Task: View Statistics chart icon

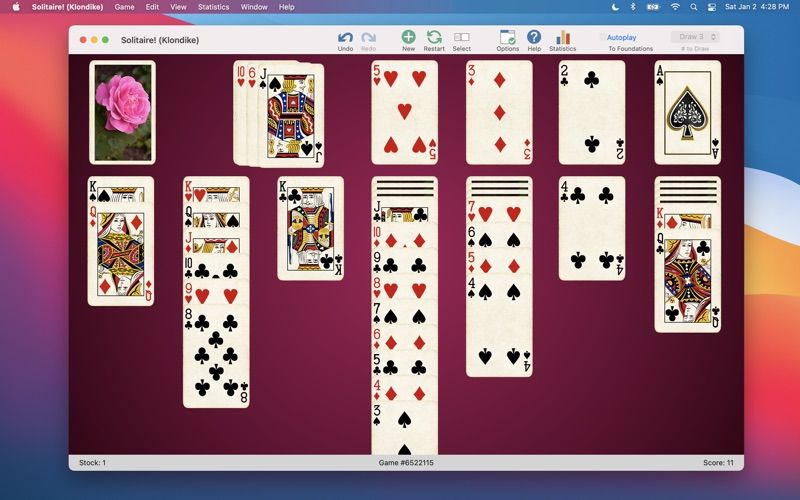Action: [x=562, y=38]
